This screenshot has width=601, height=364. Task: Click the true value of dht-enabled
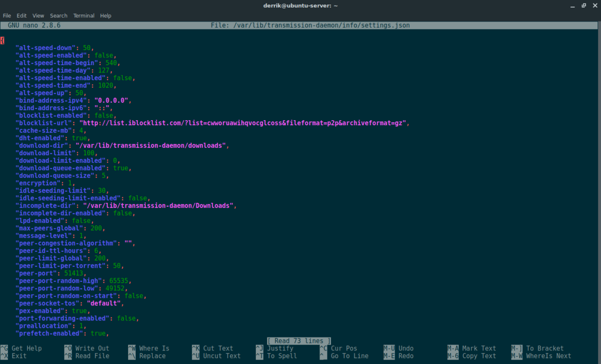point(79,138)
